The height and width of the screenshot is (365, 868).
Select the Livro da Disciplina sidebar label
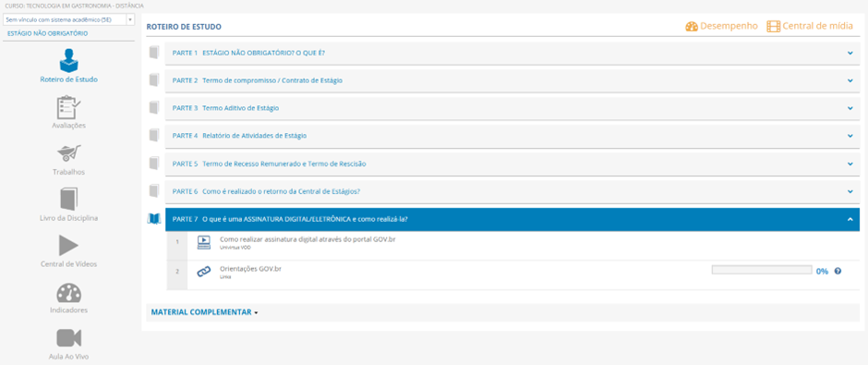[68, 218]
